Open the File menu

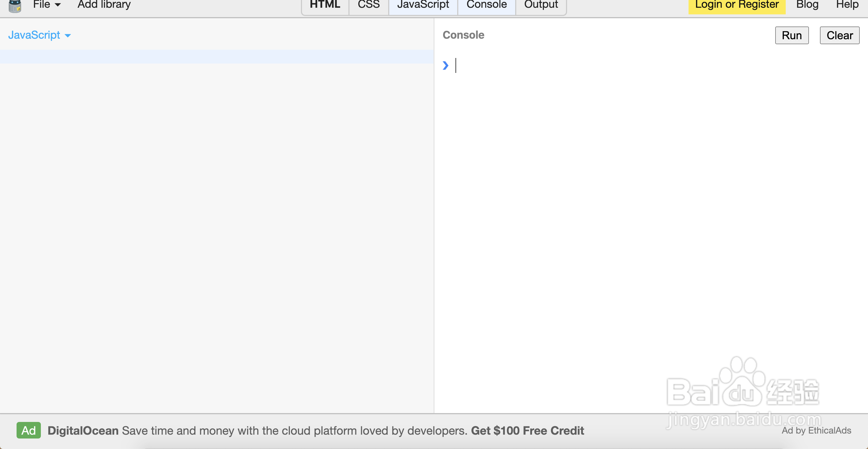click(x=47, y=5)
